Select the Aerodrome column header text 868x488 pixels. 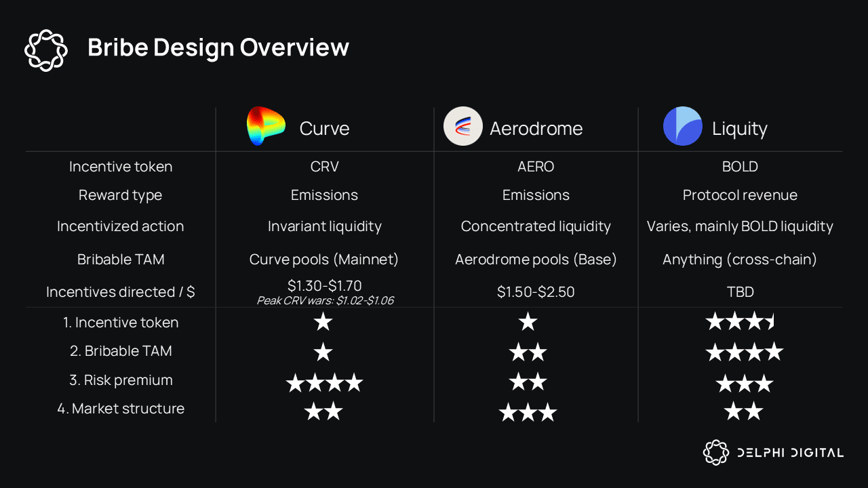536,129
